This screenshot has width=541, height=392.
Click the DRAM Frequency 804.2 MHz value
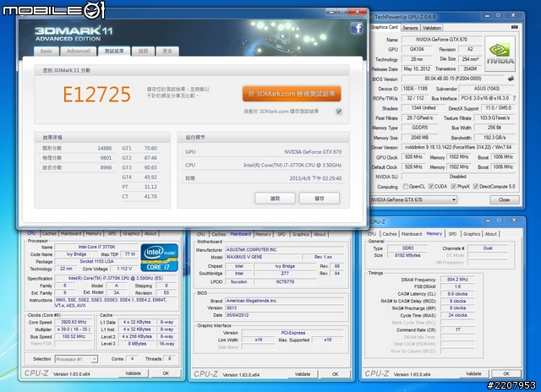pos(457,280)
